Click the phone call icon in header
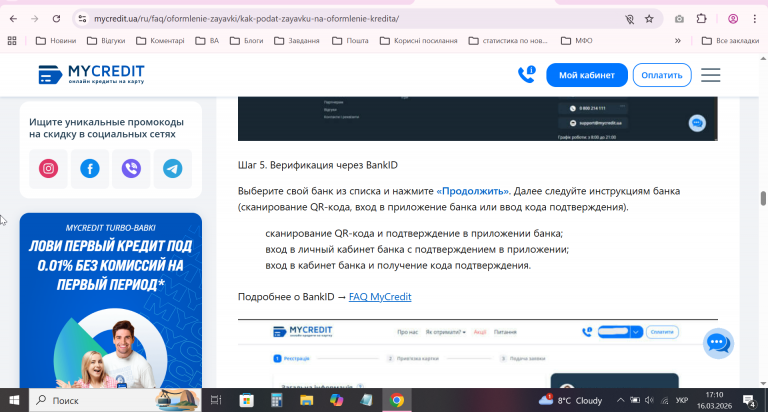The image size is (768, 412). pos(527,74)
